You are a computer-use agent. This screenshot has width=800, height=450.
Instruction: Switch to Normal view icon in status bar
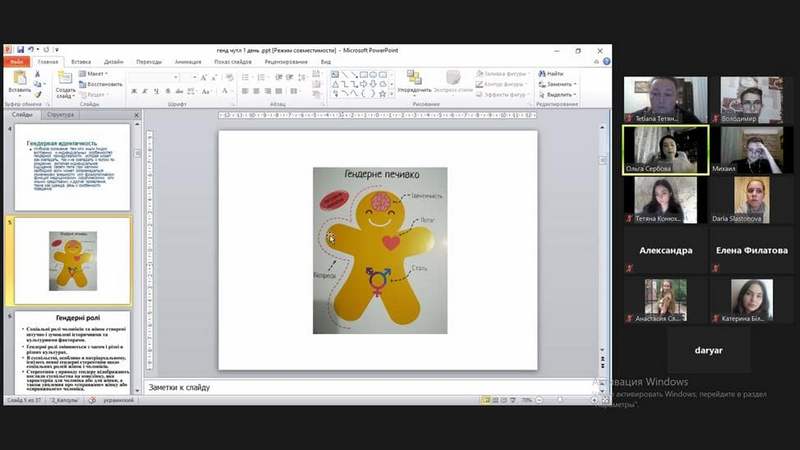click(486, 401)
